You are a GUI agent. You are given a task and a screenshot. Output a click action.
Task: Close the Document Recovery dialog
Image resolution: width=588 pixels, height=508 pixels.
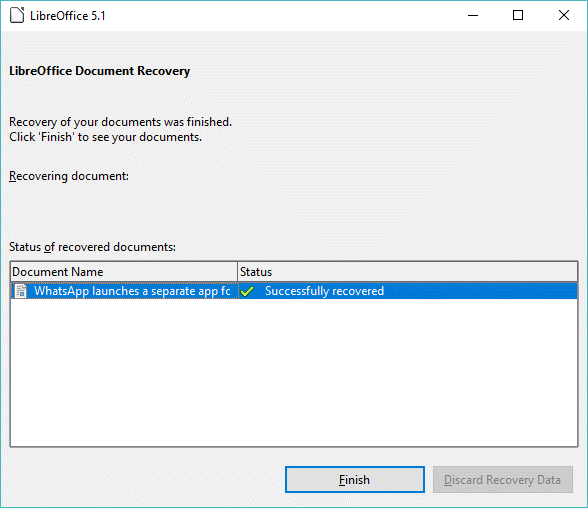pos(564,15)
